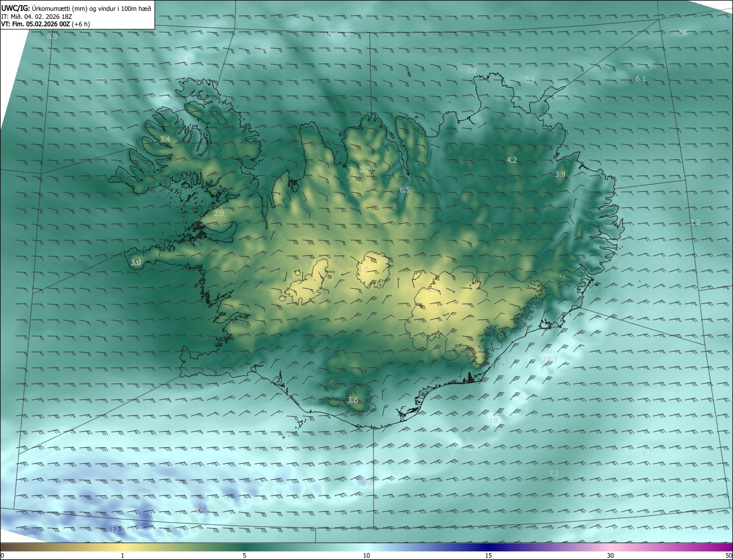Click the 15 tick on the color scale
This screenshot has height=560, width=733.
[x=488, y=555]
